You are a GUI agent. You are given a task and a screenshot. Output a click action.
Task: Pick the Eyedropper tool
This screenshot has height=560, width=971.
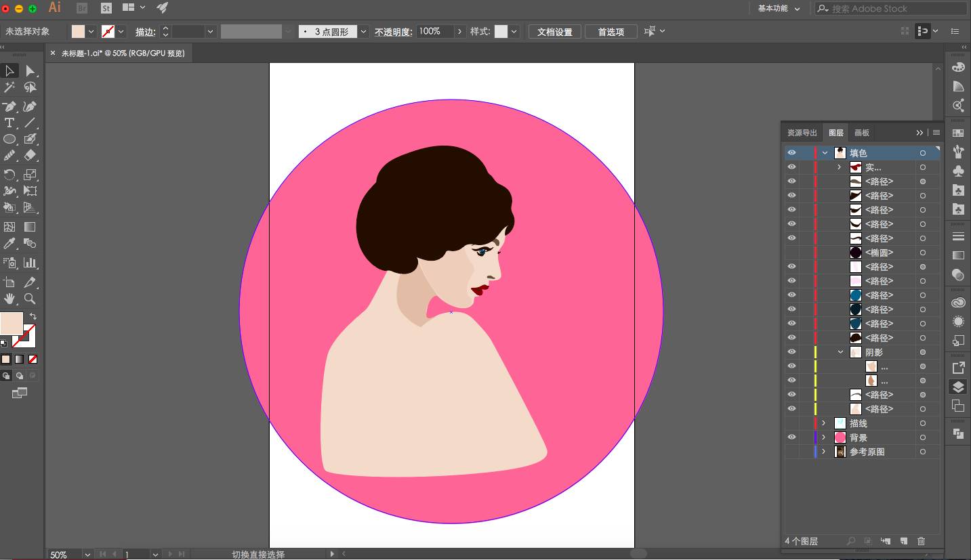pyautogui.click(x=9, y=244)
